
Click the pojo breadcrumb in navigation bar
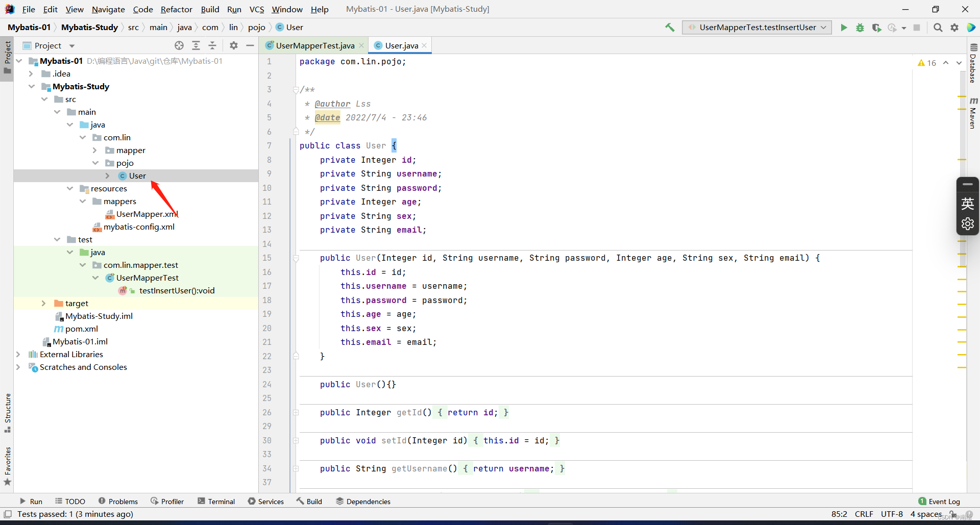(x=257, y=28)
